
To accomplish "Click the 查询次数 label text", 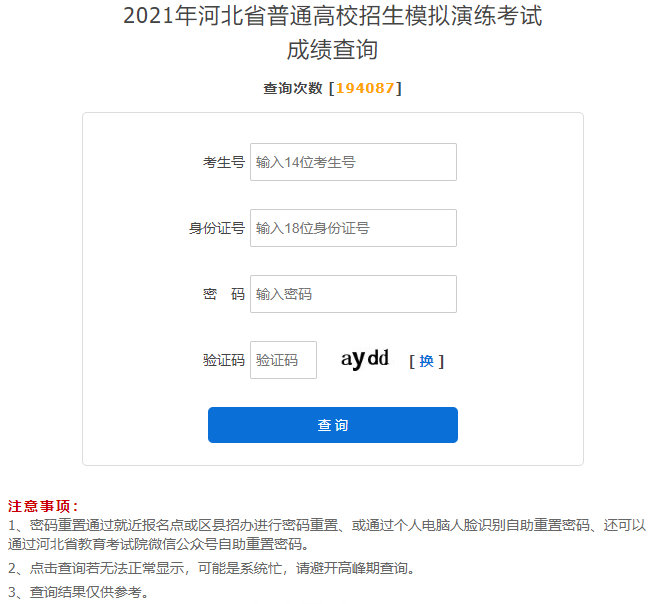I will coord(292,88).
